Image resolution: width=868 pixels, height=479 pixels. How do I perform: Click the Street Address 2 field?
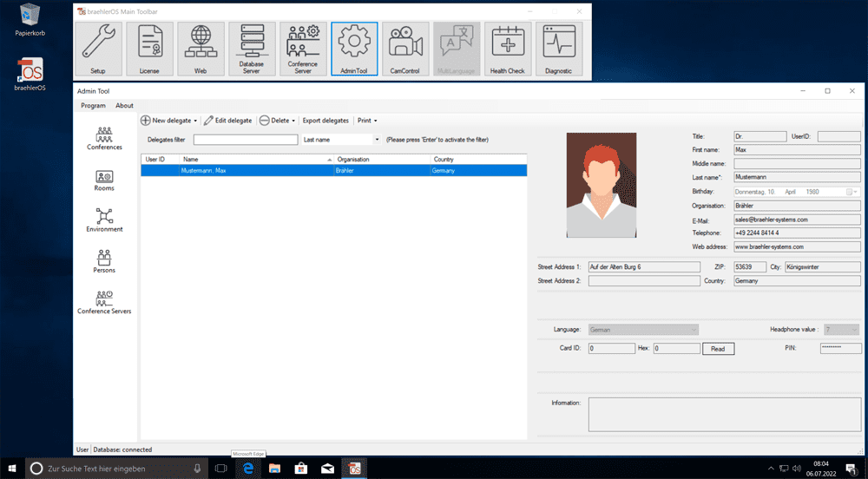[644, 281]
